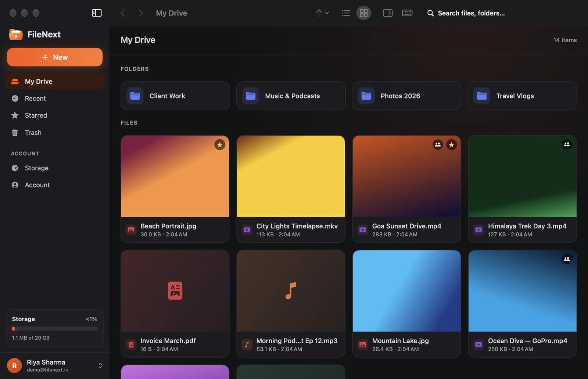Switch to list view

pyautogui.click(x=346, y=13)
